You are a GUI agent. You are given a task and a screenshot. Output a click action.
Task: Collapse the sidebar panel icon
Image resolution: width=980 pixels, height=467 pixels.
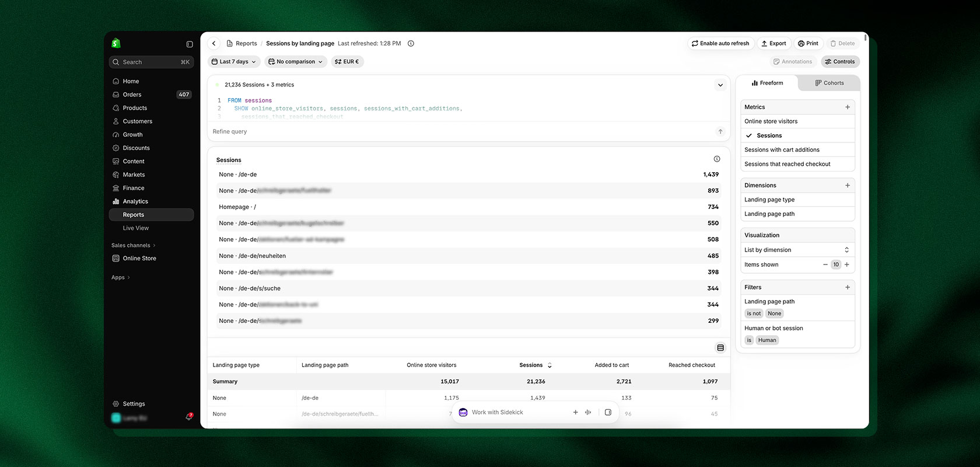(190, 44)
